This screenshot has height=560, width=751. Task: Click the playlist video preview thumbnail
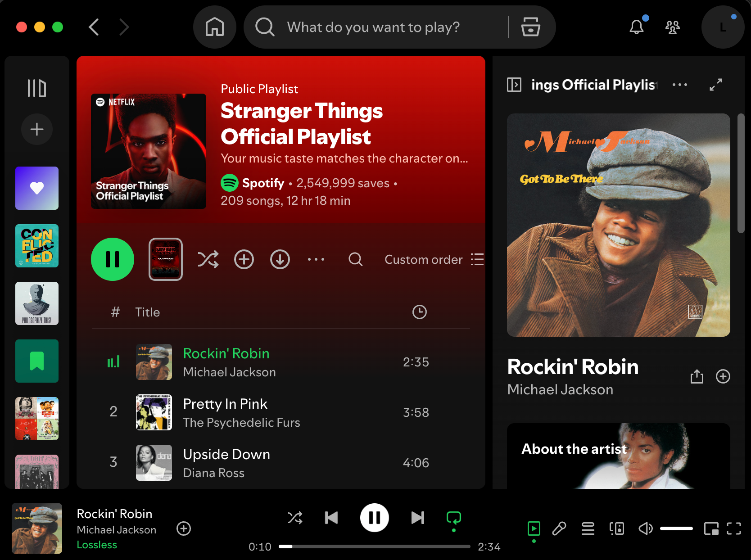[x=166, y=259]
